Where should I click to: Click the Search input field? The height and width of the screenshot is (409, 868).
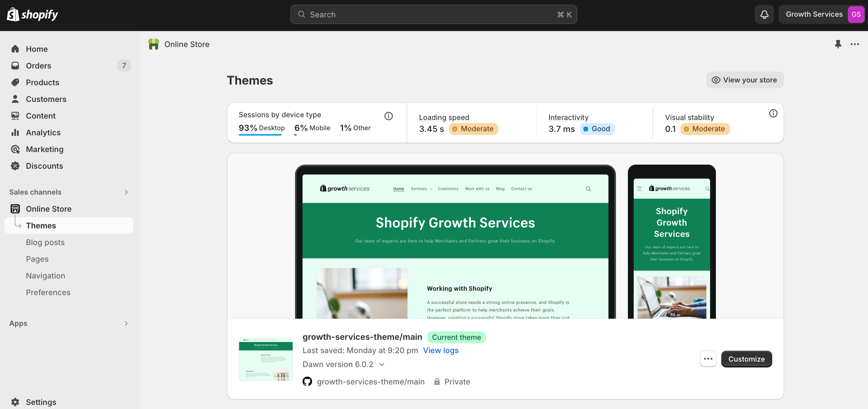433,14
